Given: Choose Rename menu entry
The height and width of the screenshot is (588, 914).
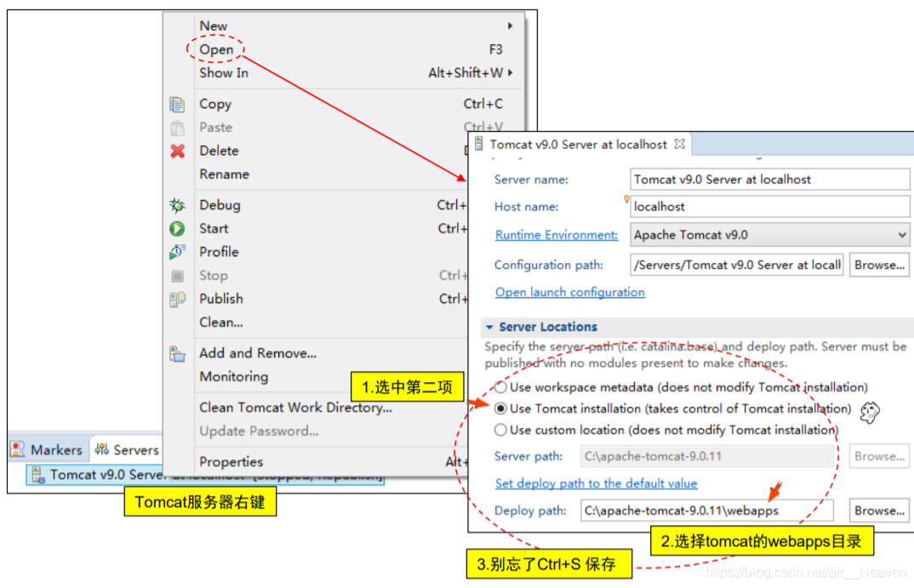Looking at the screenshot, I should (224, 174).
